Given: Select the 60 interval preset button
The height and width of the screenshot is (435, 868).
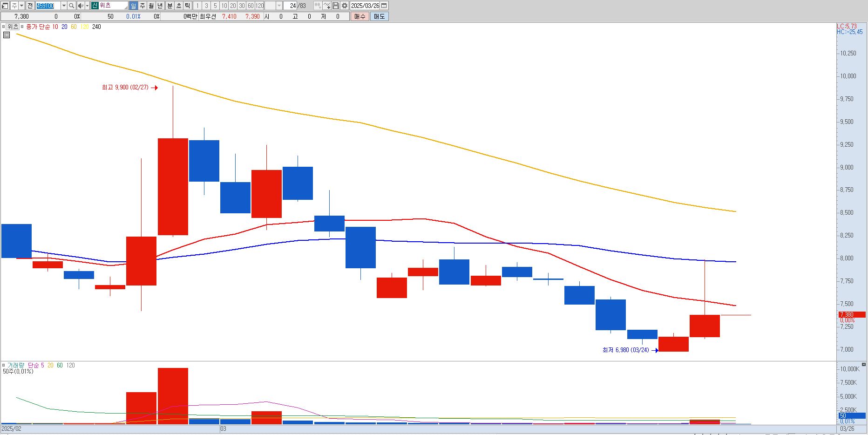Looking at the screenshot, I should pyautogui.click(x=251, y=6).
